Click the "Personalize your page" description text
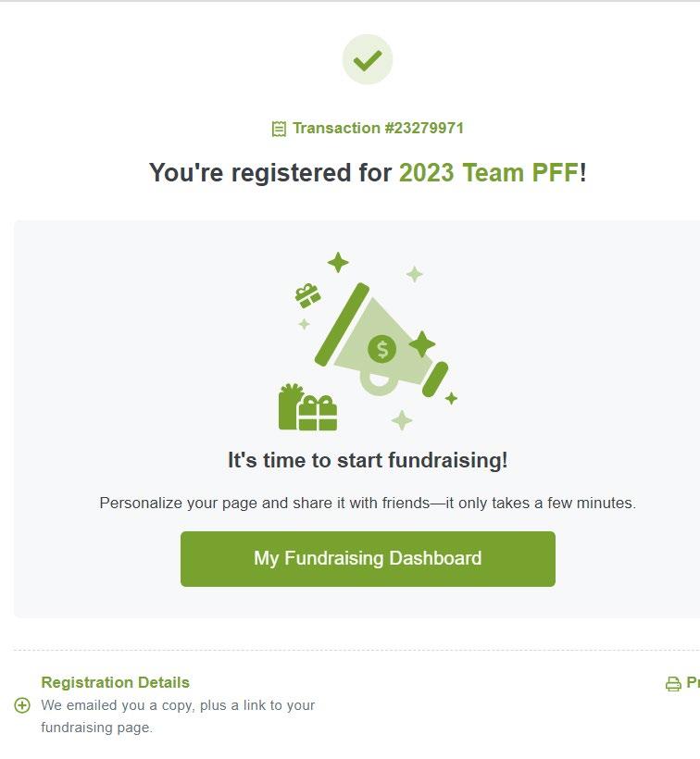The height and width of the screenshot is (759, 700). click(368, 504)
